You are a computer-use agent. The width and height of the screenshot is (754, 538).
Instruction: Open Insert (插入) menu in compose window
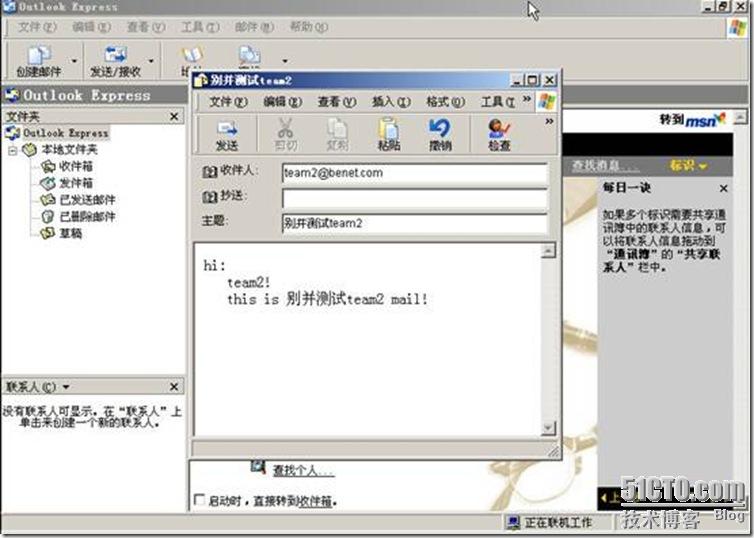391,102
